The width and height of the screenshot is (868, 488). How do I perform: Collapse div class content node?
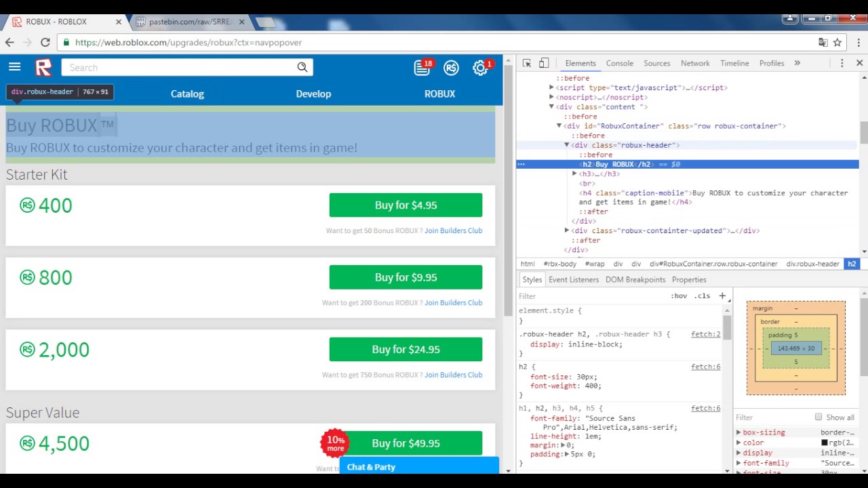pyautogui.click(x=551, y=106)
